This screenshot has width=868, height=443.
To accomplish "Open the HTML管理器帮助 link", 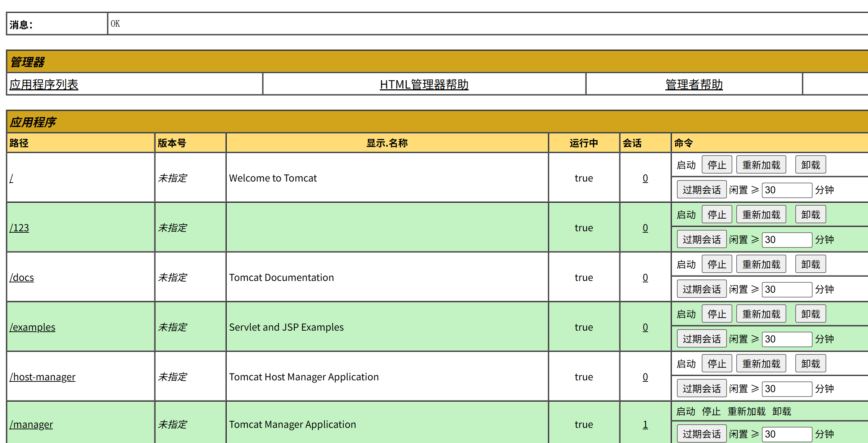I will 424,85.
